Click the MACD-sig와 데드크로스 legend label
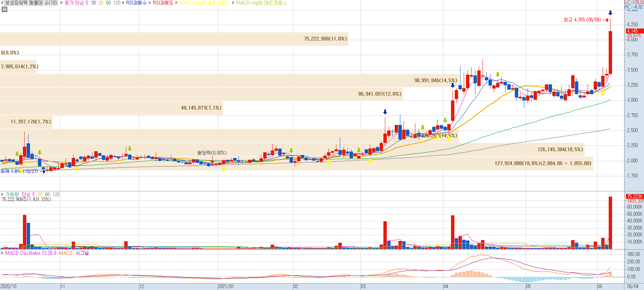 click(x=261, y=3)
